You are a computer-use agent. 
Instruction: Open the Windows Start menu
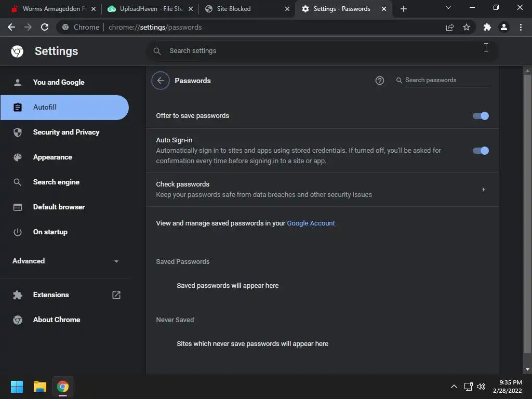tap(17, 387)
